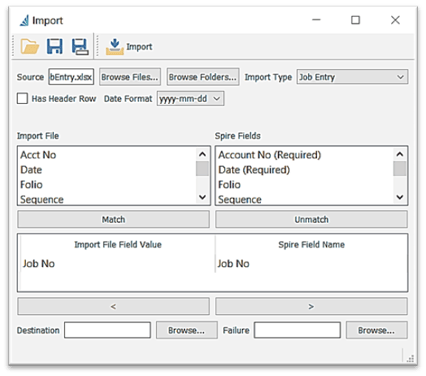Click Spire Field Name column header
The image size is (426, 376).
[311, 245]
